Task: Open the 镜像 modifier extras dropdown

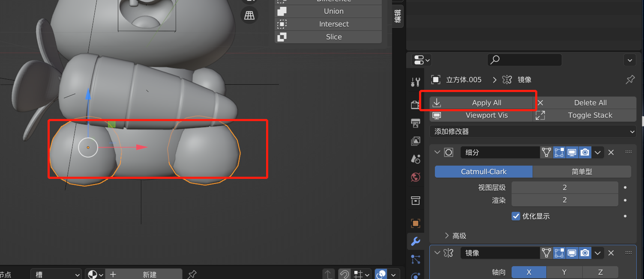Action: click(x=598, y=253)
